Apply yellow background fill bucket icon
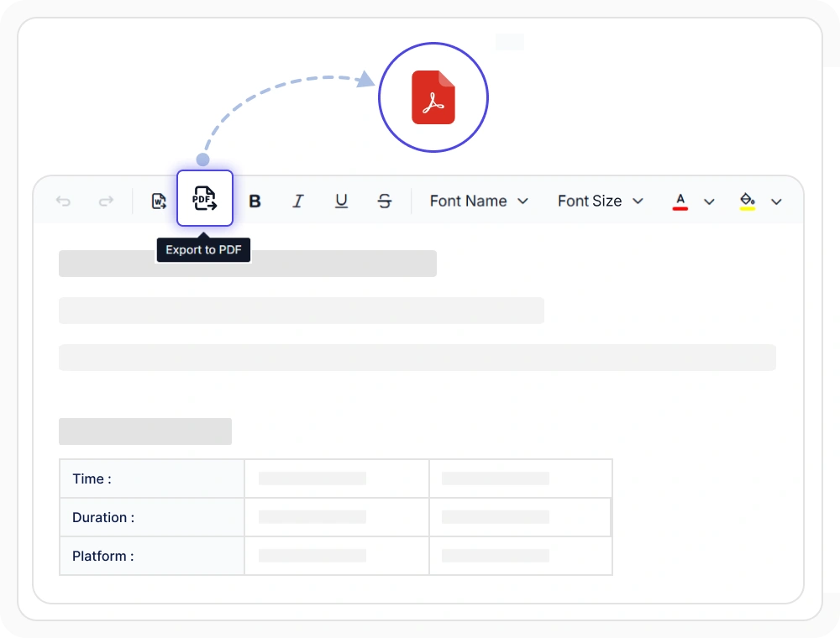This screenshot has width=840, height=638. (x=748, y=201)
